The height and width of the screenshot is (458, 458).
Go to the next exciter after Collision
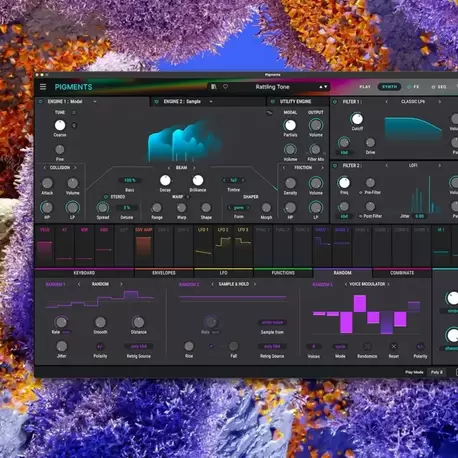pyautogui.click(x=75, y=167)
